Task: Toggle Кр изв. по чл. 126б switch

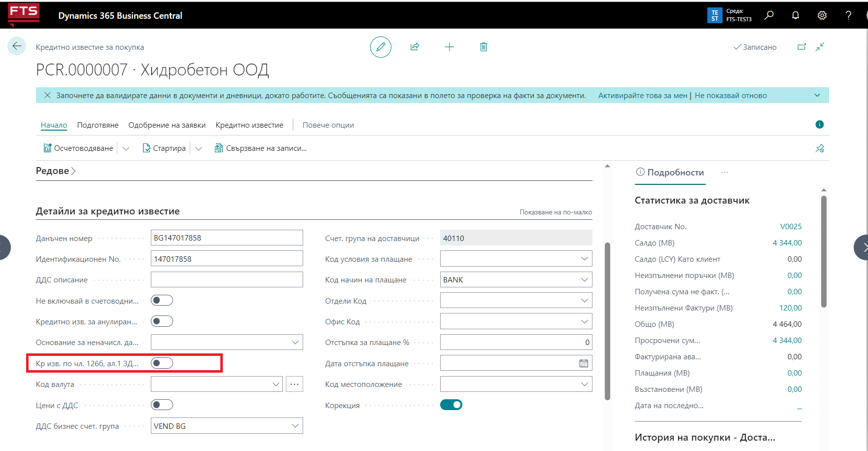Action: point(162,363)
